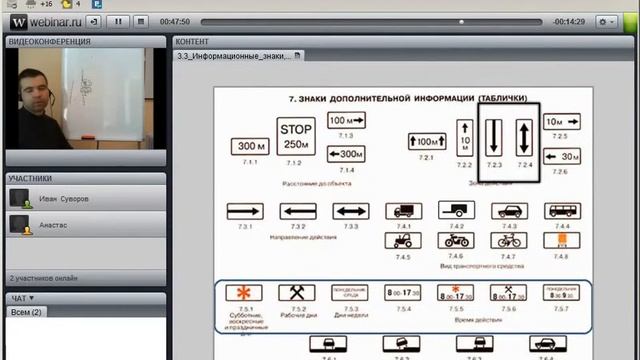Click the orange cargo sign 7.4.8
The height and width of the screenshot is (360, 640).
point(562,240)
